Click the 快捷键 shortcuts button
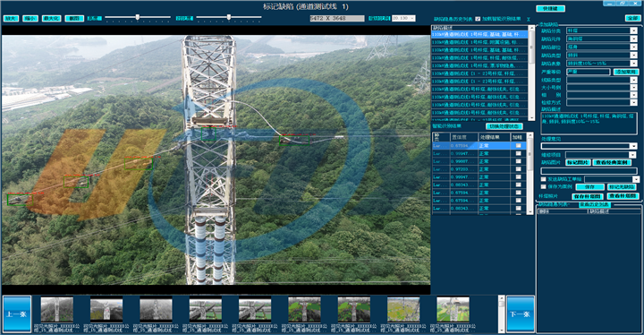Viewport: 644px width, 335px height. [x=550, y=9]
